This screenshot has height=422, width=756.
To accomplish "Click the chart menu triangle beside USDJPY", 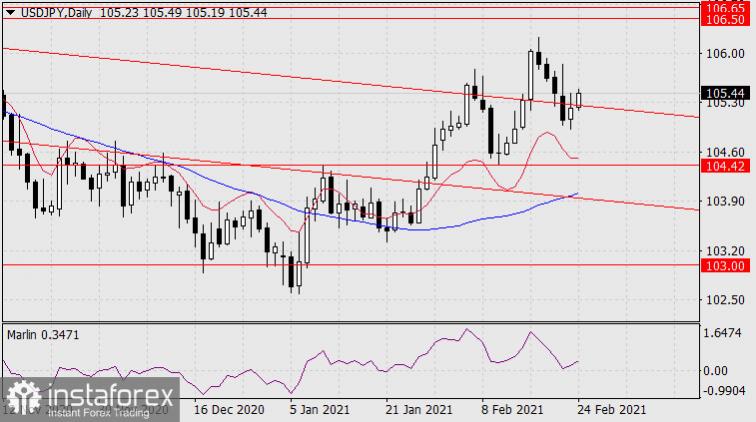I will point(11,13).
